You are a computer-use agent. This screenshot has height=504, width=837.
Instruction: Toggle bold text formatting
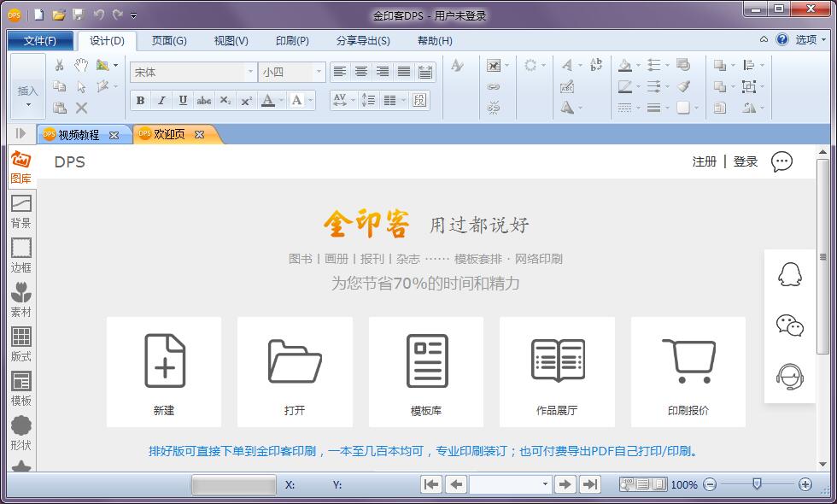click(140, 101)
